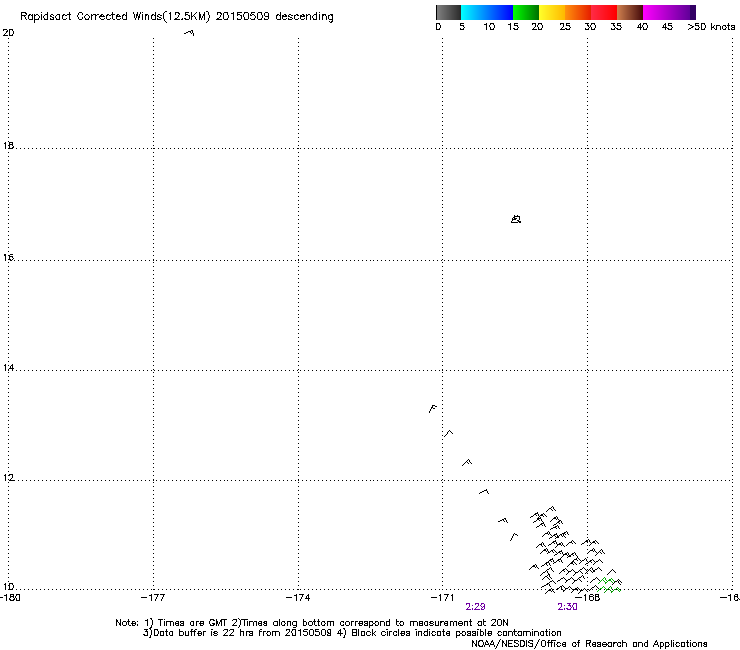
Task: Click the latitude label '18' on the axis
Action: (8, 146)
